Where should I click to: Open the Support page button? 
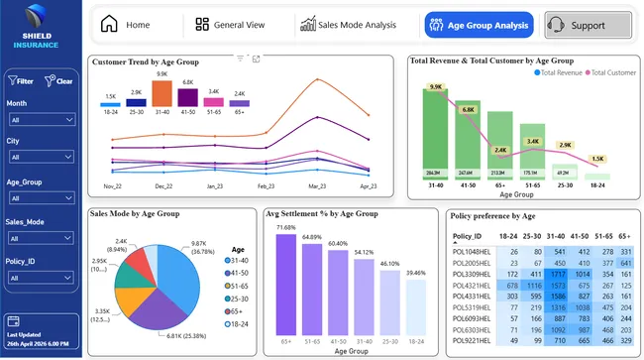(x=589, y=25)
